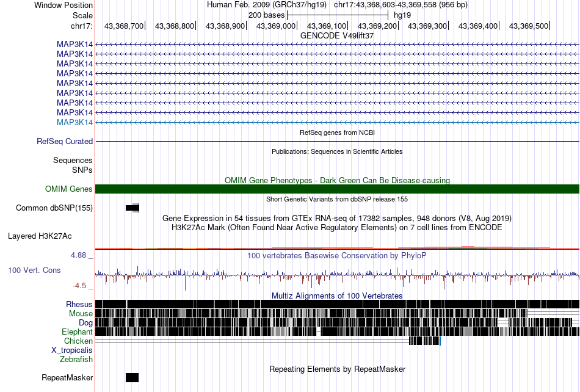Open Short Genetic Variants from dbSNP title
This screenshot has height=392, width=580.
tap(337, 199)
